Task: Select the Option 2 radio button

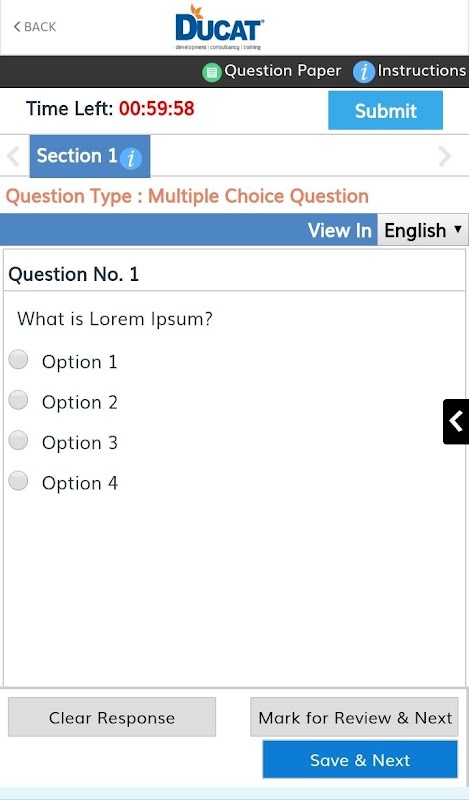Action: pyautogui.click(x=18, y=400)
